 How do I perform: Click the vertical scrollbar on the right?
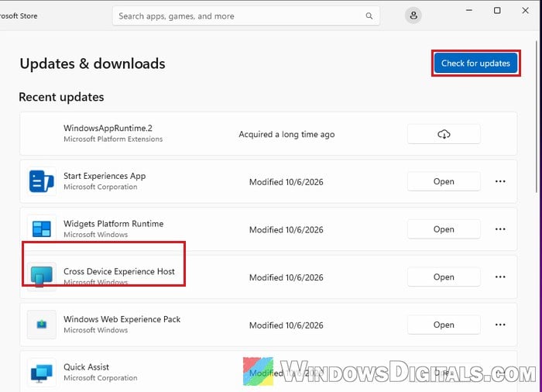click(x=537, y=118)
